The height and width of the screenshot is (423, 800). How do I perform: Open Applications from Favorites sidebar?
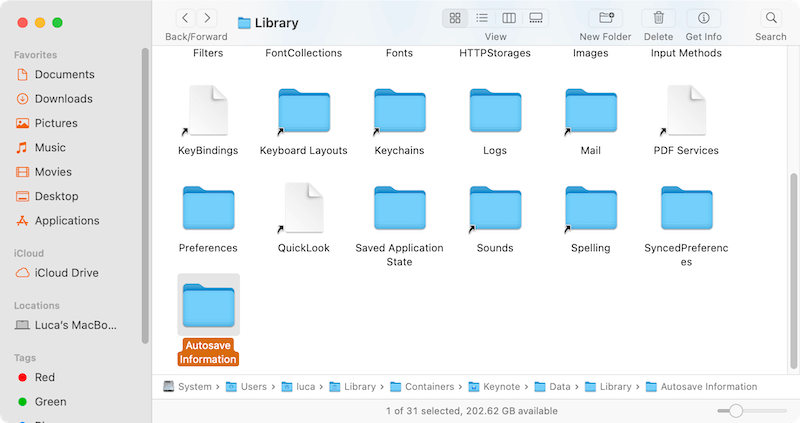click(67, 221)
